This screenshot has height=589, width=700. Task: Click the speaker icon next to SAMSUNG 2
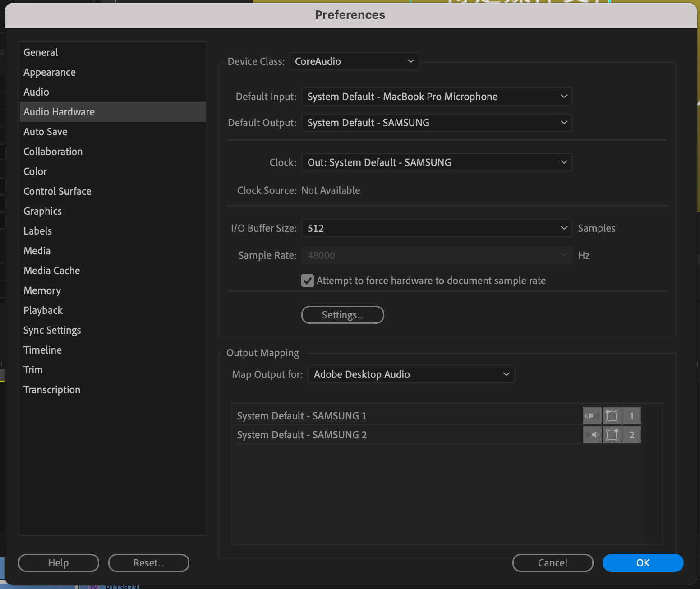(592, 434)
